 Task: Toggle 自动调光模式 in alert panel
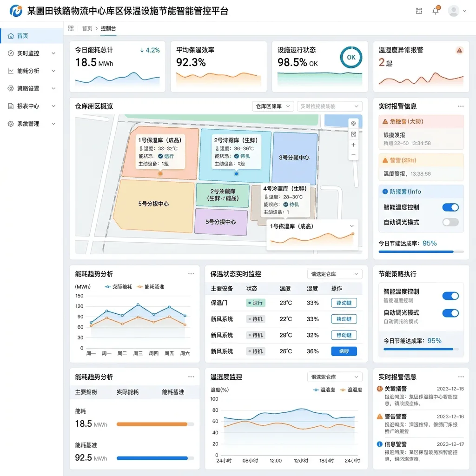tap(450, 222)
